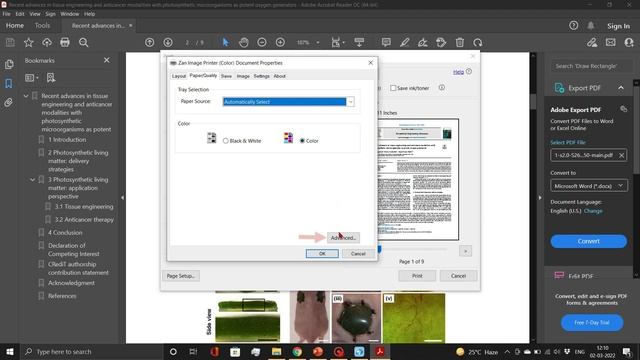This screenshot has width=640, height=360.
Task: Open the fit page options icon
Action: point(336,42)
